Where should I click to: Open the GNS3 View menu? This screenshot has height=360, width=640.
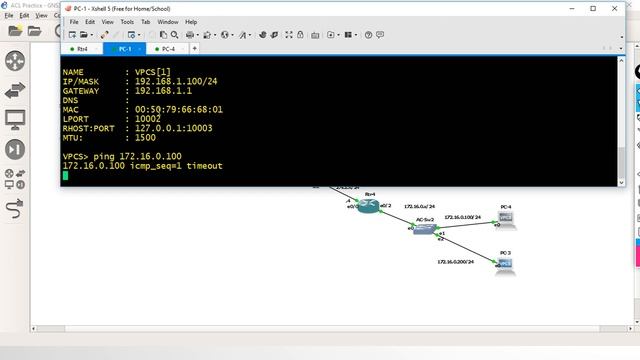(x=41, y=16)
